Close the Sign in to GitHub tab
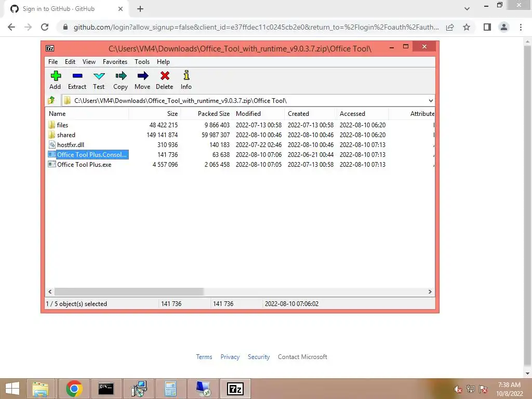This screenshot has height=399, width=532. tap(121, 9)
